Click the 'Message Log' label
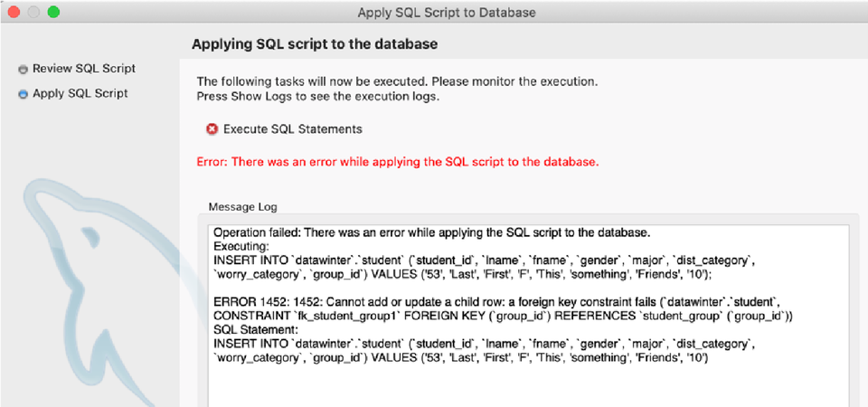Viewport: 868px width, 407px height. pyautogui.click(x=243, y=207)
